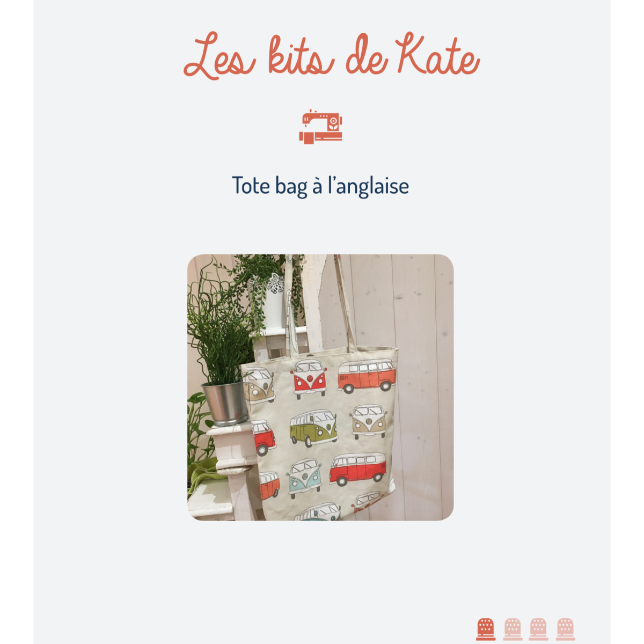644x644 pixels.
Task: Click the green van on the bag
Action: pos(313,428)
